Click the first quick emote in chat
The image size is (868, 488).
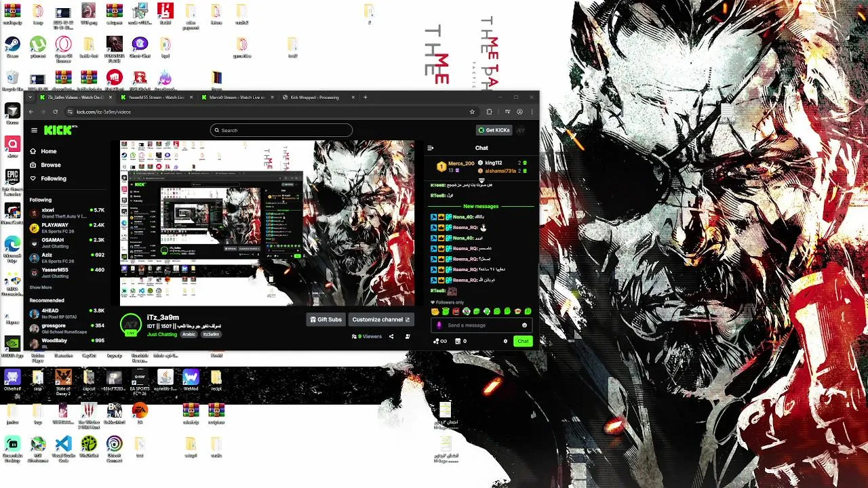[435, 311]
